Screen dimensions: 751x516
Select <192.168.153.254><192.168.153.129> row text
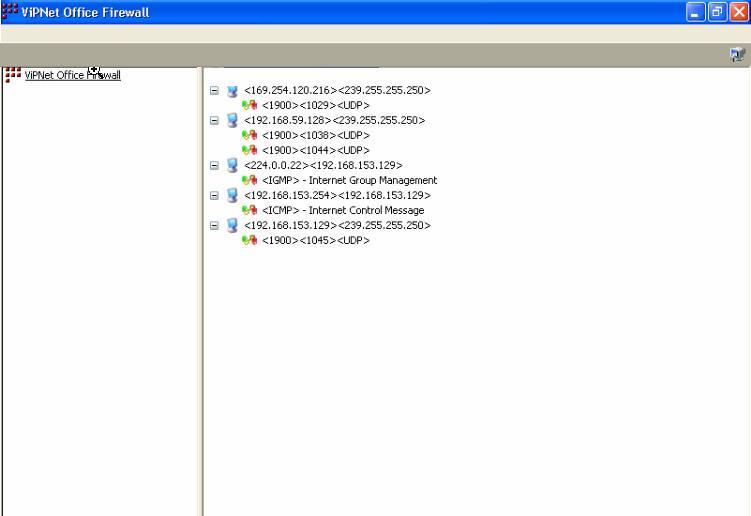click(x=337, y=195)
